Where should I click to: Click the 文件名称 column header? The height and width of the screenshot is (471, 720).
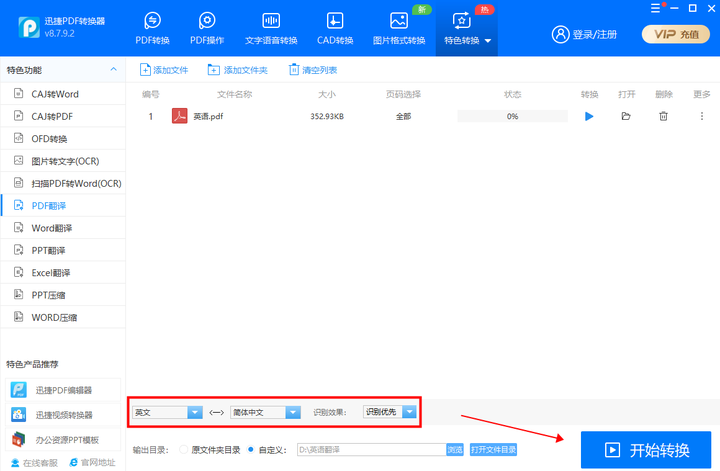tap(235, 94)
